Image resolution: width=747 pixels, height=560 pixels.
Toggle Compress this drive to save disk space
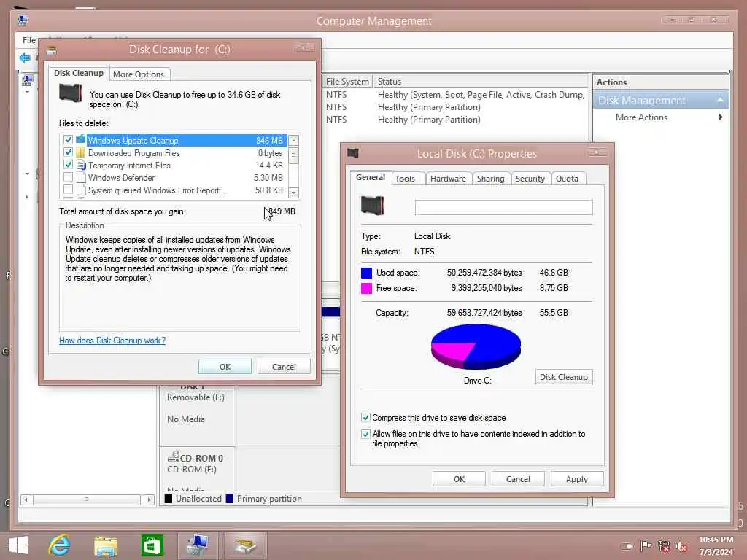[365, 418]
